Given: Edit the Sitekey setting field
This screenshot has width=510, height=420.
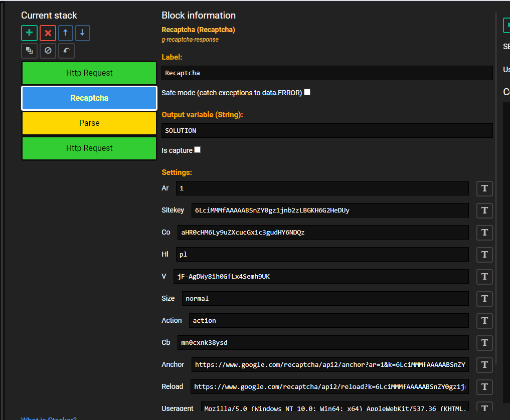Looking at the screenshot, I should coord(330,211).
